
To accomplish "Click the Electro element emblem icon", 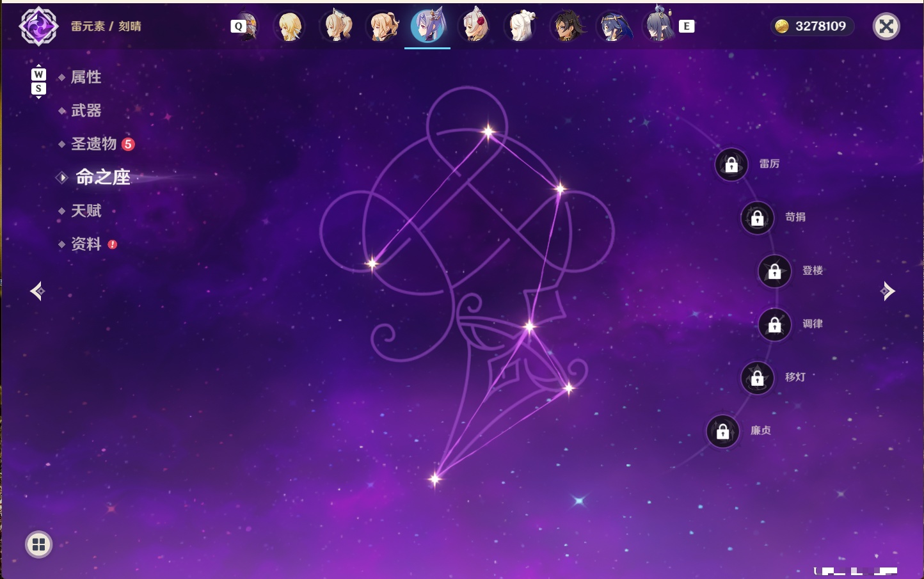I will pos(38,26).
